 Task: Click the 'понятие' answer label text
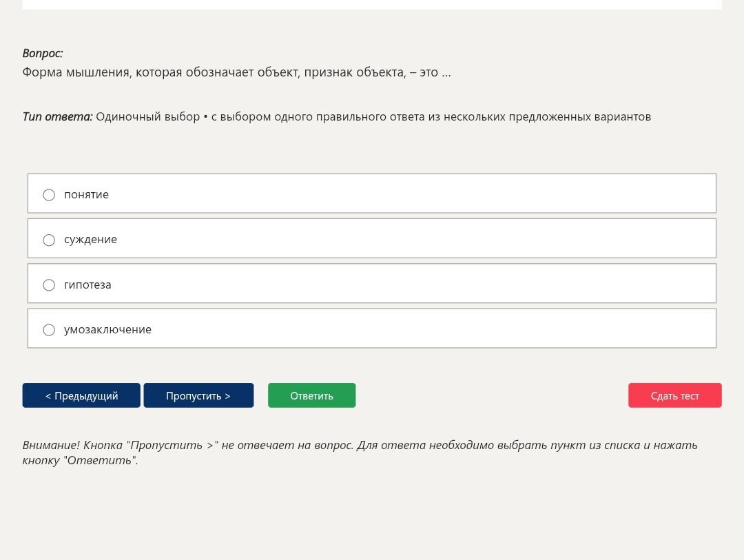tap(86, 194)
